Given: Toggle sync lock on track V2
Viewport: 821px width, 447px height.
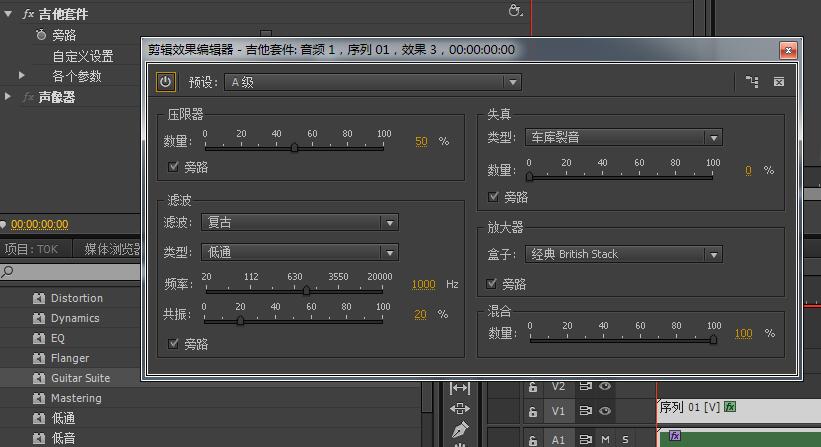Looking at the screenshot, I should pos(585,386).
